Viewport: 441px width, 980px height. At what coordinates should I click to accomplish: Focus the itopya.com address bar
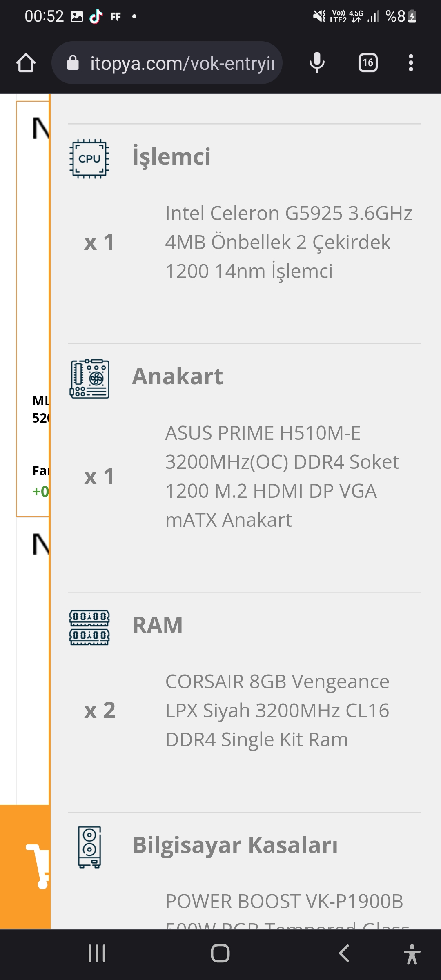[x=182, y=63]
